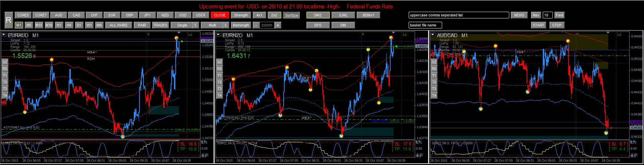Image resolution: width=644 pixels, height=165 pixels.
Task: Activate the DFG template button
Action: pyautogui.click(x=318, y=25)
